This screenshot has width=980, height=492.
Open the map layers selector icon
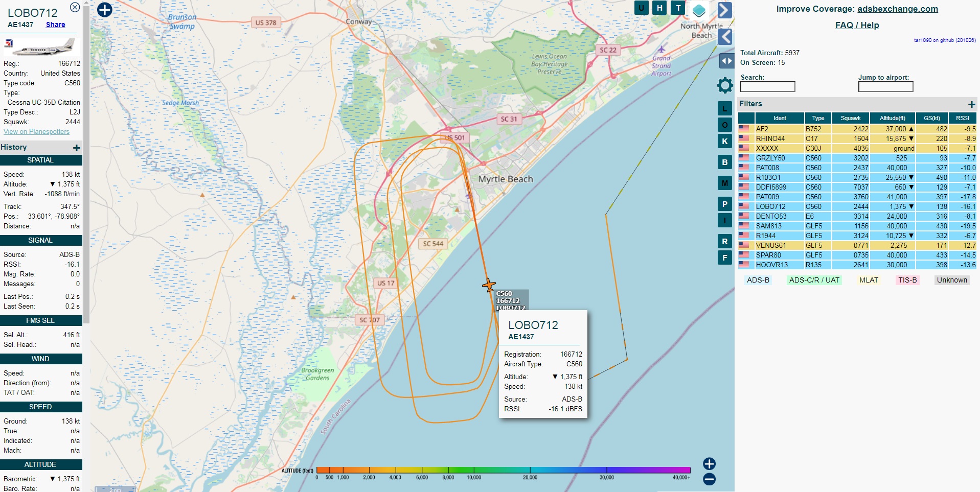click(x=699, y=10)
